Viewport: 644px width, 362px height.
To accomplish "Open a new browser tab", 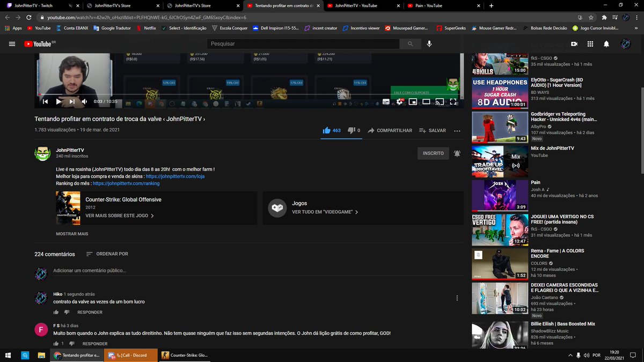I will [492, 5].
